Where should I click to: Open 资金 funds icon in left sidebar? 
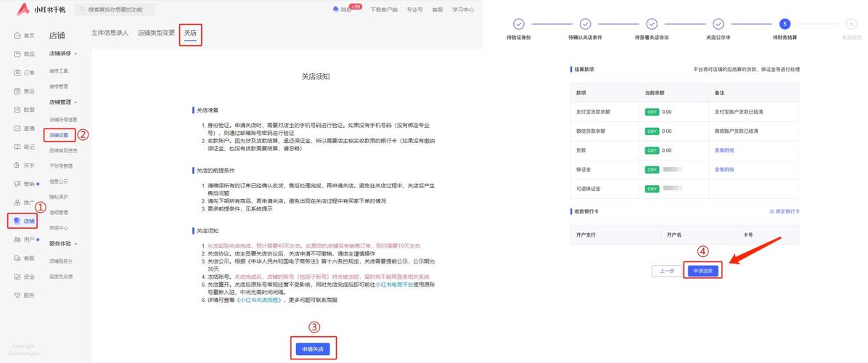point(17,277)
